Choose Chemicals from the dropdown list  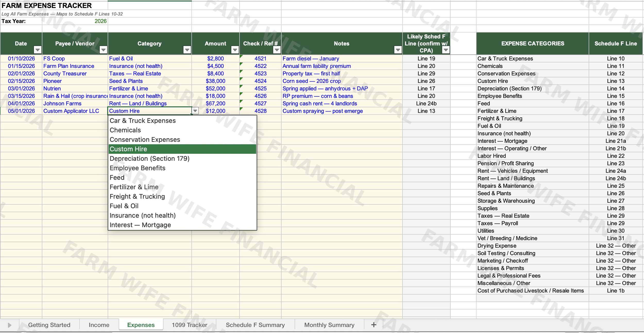(182, 130)
